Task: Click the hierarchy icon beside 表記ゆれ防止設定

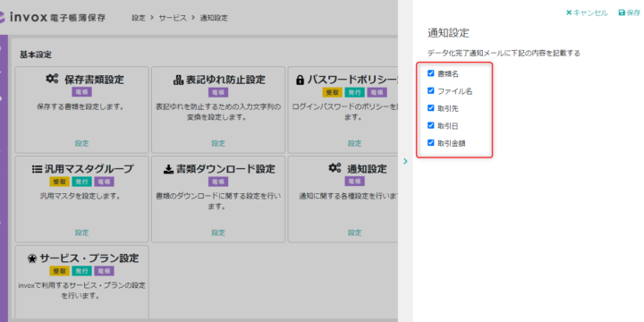Action: coord(178,80)
